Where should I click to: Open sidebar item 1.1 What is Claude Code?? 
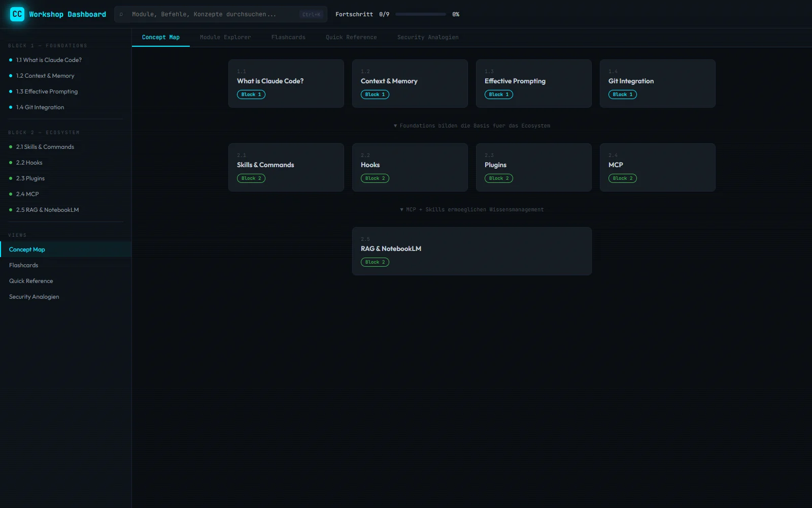tap(66, 60)
